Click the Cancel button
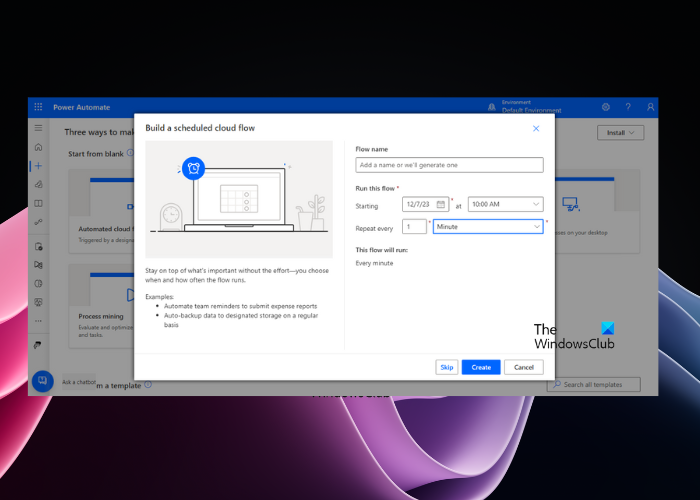The image size is (700, 500). (524, 367)
